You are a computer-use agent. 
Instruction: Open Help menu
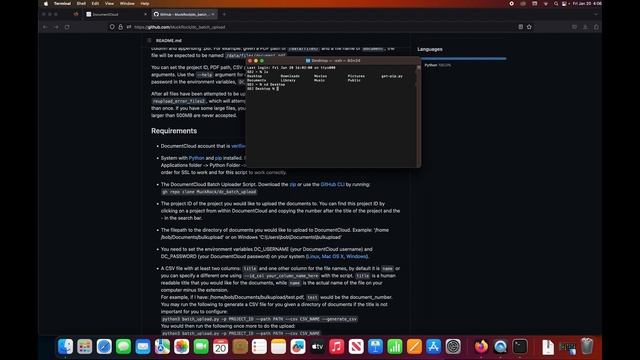click(144, 3)
